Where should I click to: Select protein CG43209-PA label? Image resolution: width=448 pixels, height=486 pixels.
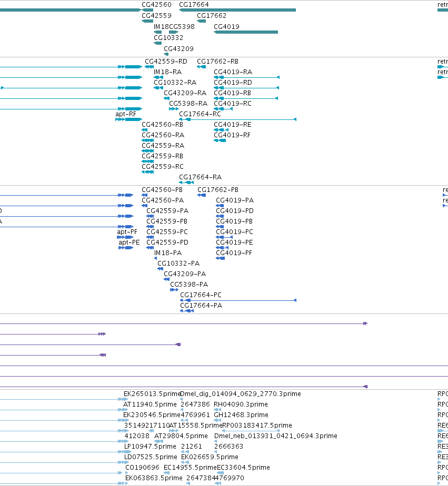point(185,274)
